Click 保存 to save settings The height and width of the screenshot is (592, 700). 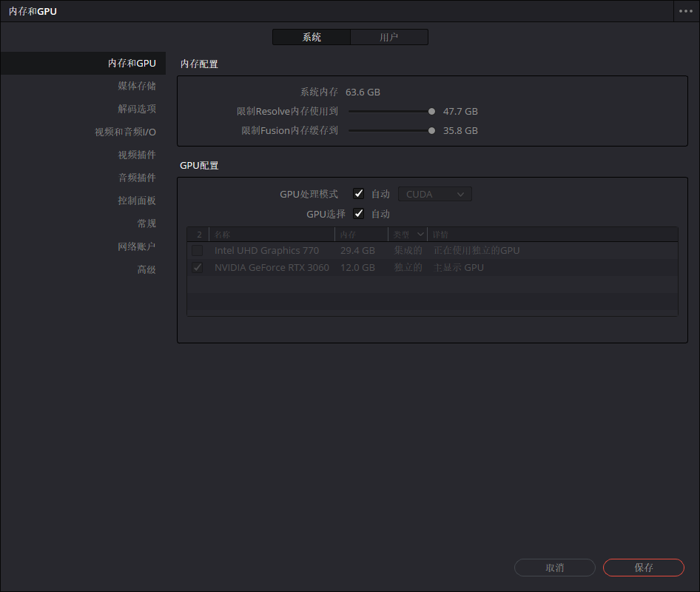pos(644,568)
